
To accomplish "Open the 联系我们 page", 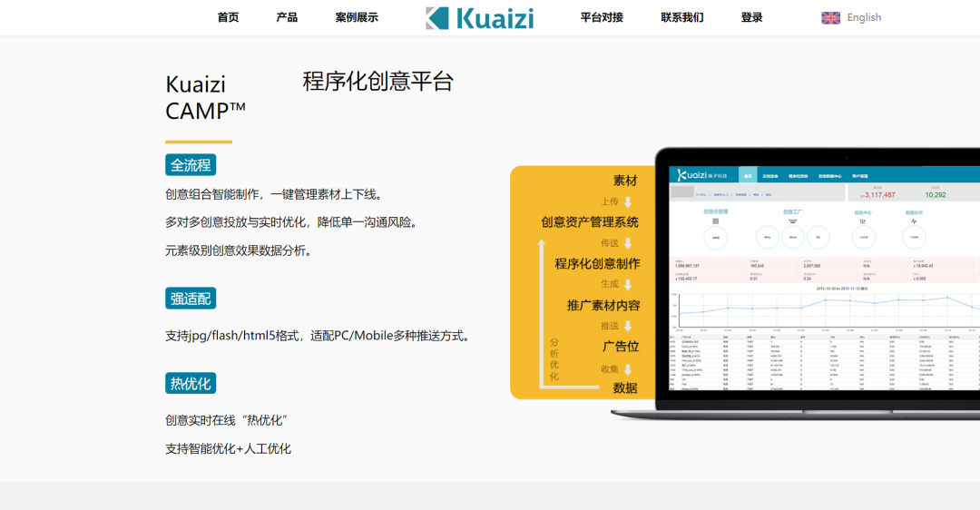I will point(681,18).
